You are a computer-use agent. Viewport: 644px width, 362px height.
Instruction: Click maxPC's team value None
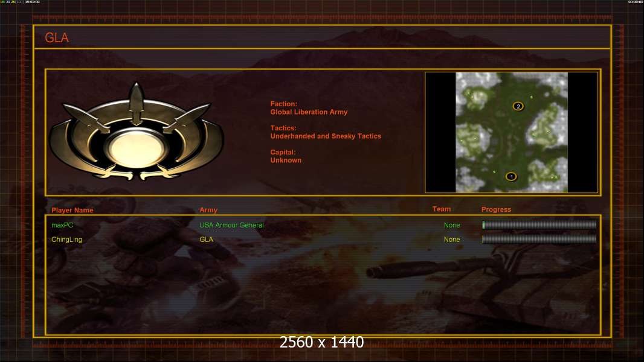[x=452, y=225]
